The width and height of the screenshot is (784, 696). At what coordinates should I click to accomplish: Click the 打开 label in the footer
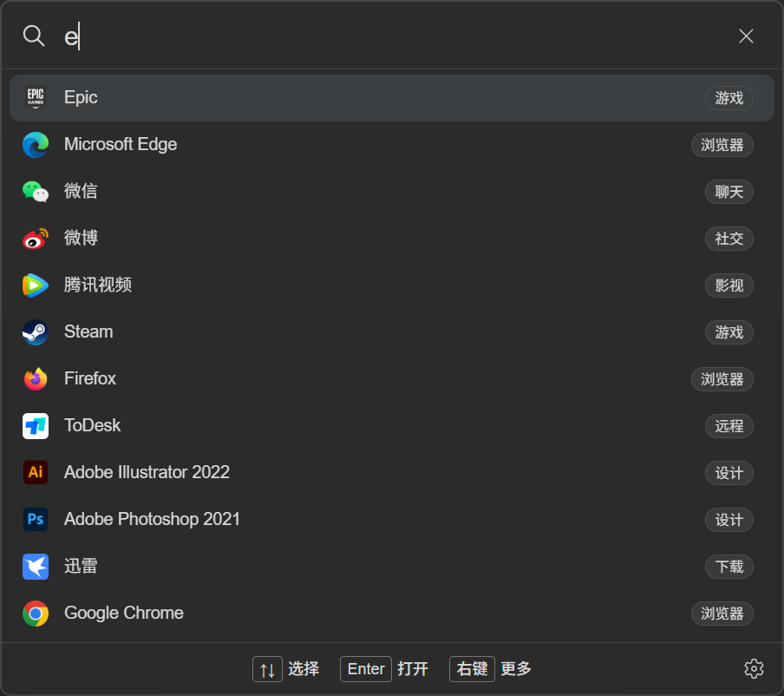click(x=413, y=669)
